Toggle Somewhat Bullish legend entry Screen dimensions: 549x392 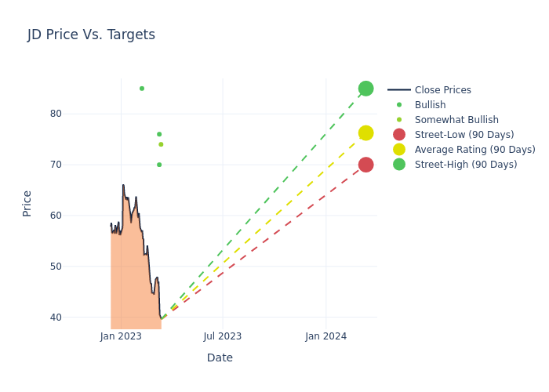(456, 120)
